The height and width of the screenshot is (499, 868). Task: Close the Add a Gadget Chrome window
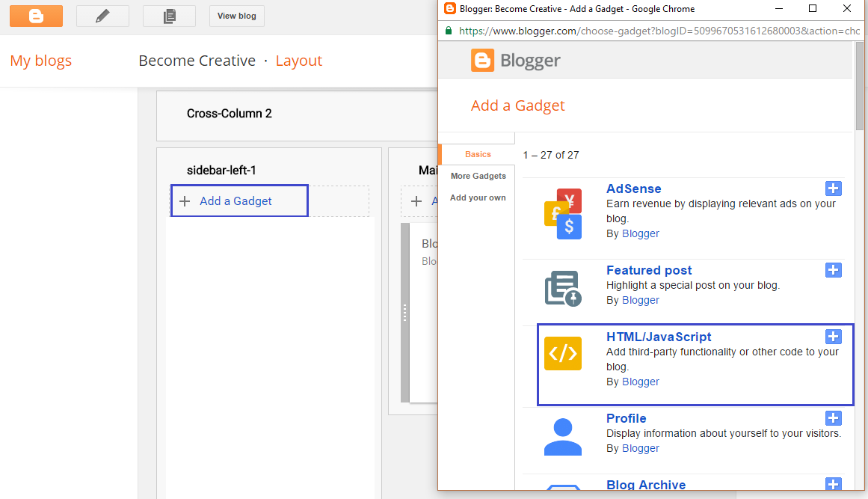coord(847,8)
